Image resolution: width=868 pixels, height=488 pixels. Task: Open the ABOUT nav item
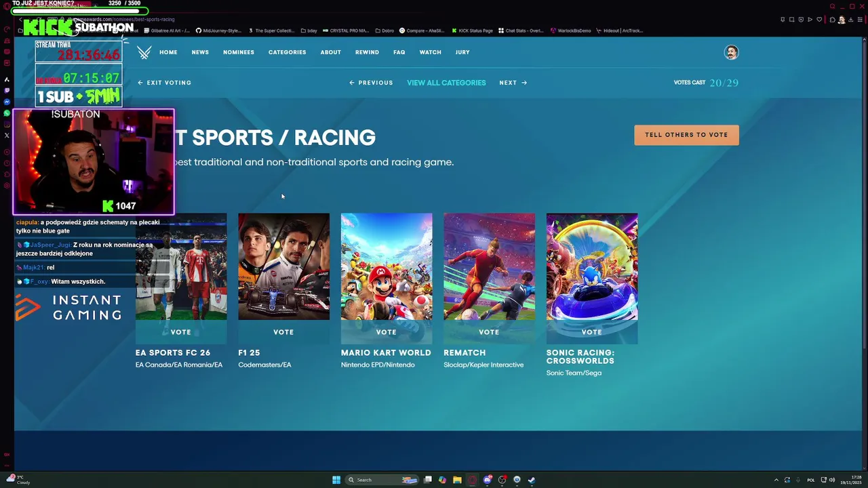coord(331,52)
